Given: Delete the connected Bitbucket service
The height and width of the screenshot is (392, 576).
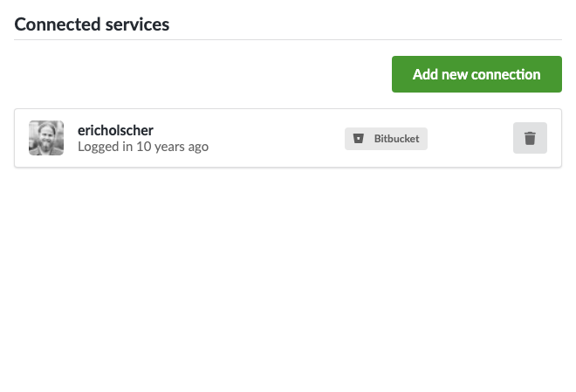Looking at the screenshot, I should click(x=530, y=138).
